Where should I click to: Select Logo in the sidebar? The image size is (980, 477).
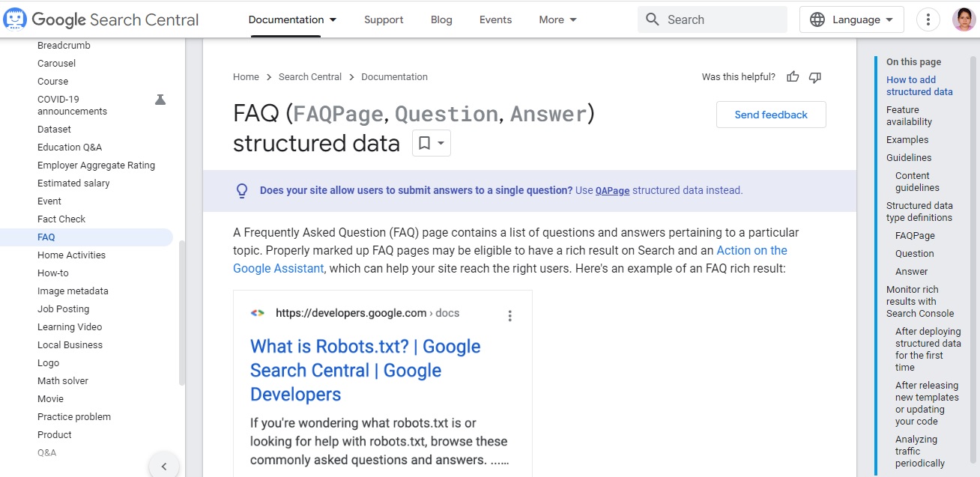click(x=48, y=363)
